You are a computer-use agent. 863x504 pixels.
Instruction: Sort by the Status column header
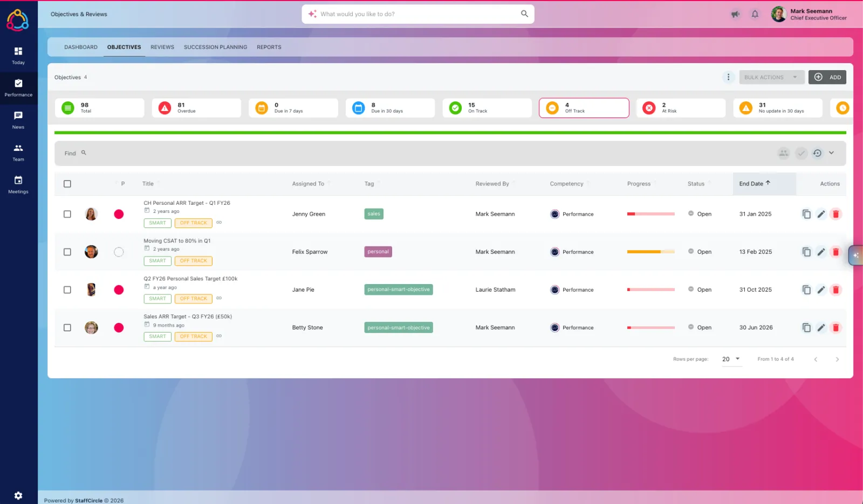coord(696,184)
